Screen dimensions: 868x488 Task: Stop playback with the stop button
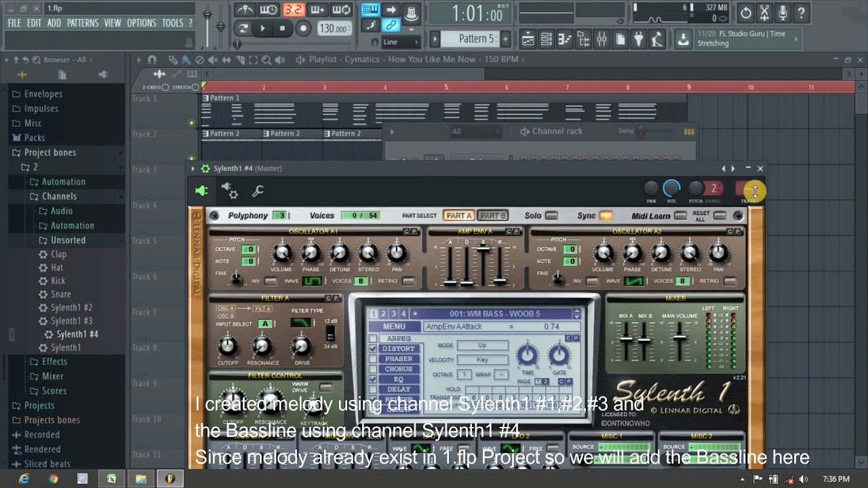click(x=283, y=28)
